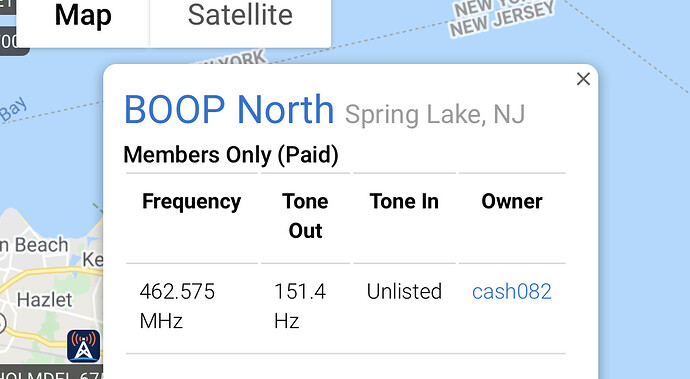The height and width of the screenshot is (379, 690).
Task: Click the Members Only (Paid) label
Action: pyautogui.click(x=231, y=155)
